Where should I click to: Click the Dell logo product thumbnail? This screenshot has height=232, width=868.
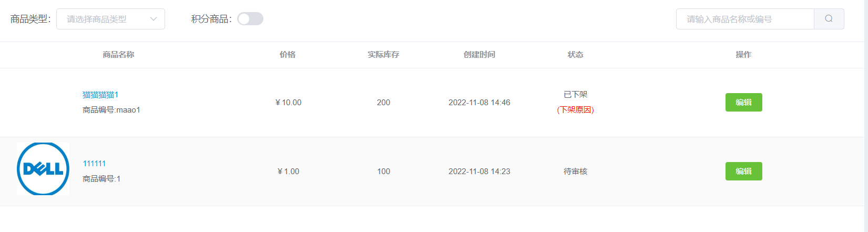(x=43, y=169)
